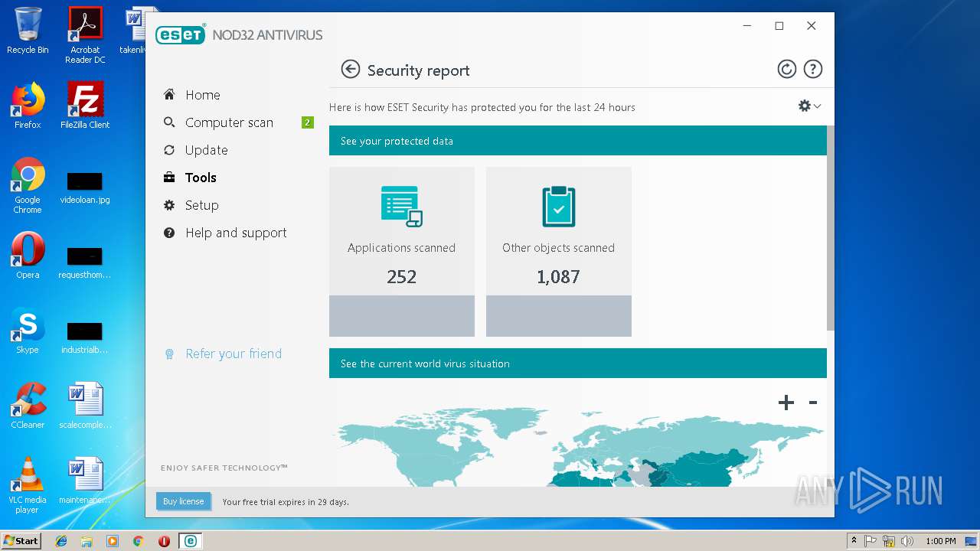This screenshot has width=980, height=551.
Task: Click See the current world virus situation header
Action: pyautogui.click(x=578, y=364)
